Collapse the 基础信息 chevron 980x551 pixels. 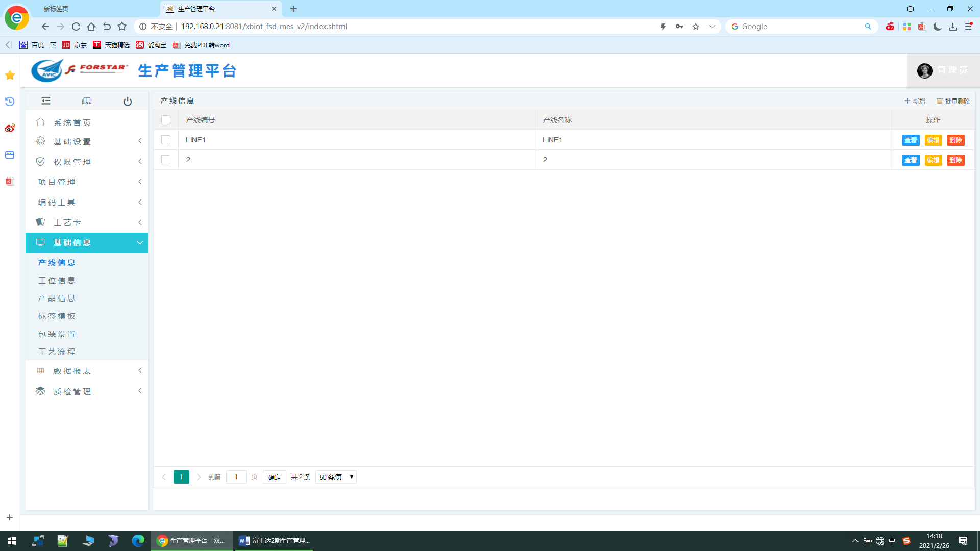(x=140, y=243)
